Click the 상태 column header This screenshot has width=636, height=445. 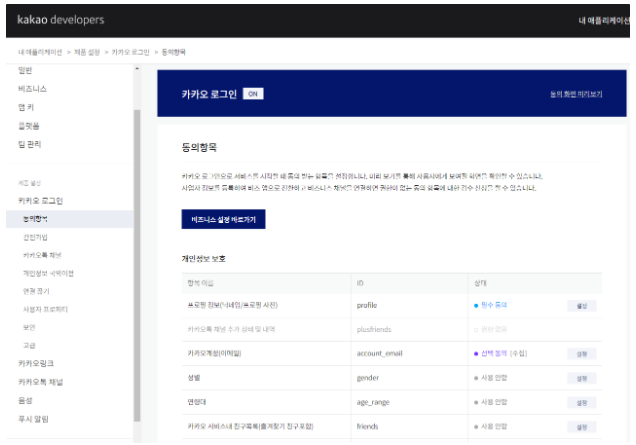pos(480,283)
